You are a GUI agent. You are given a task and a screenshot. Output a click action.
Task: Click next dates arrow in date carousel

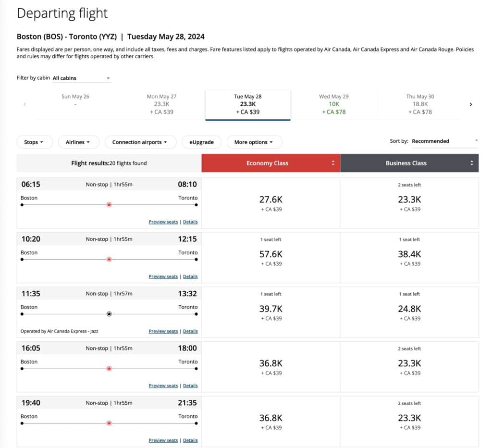(471, 104)
